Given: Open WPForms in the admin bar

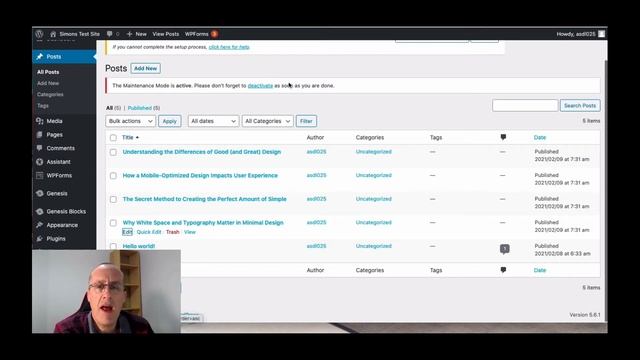Looking at the screenshot, I should click(x=196, y=34).
